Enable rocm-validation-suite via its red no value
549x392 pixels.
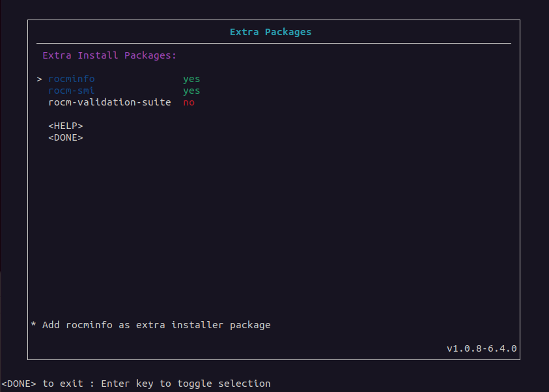tap(189, 102)
